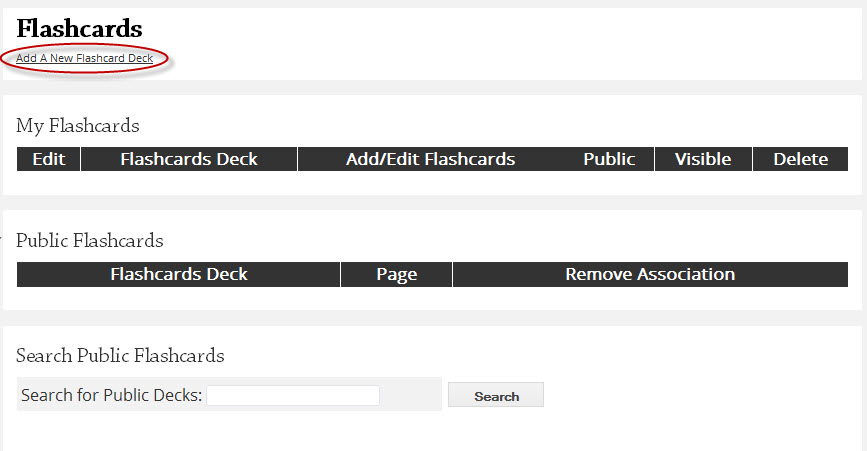Click the empty area below the Public Flashcards table
This screenshot has height=451, width=867.
pos(432,298)
